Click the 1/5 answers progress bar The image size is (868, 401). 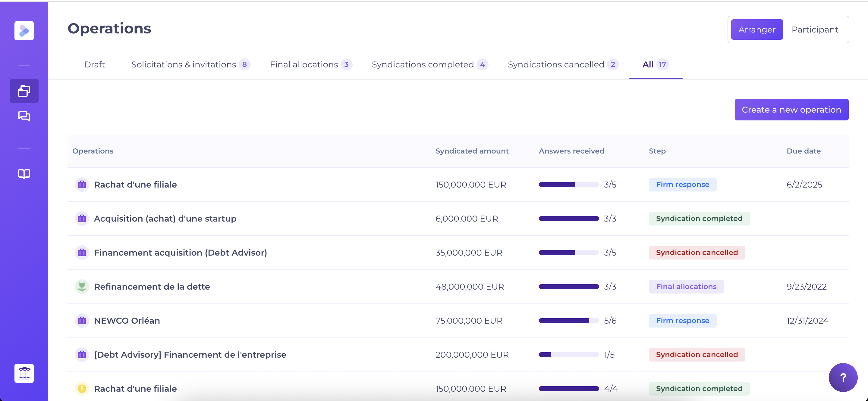[x=568, y=355]
